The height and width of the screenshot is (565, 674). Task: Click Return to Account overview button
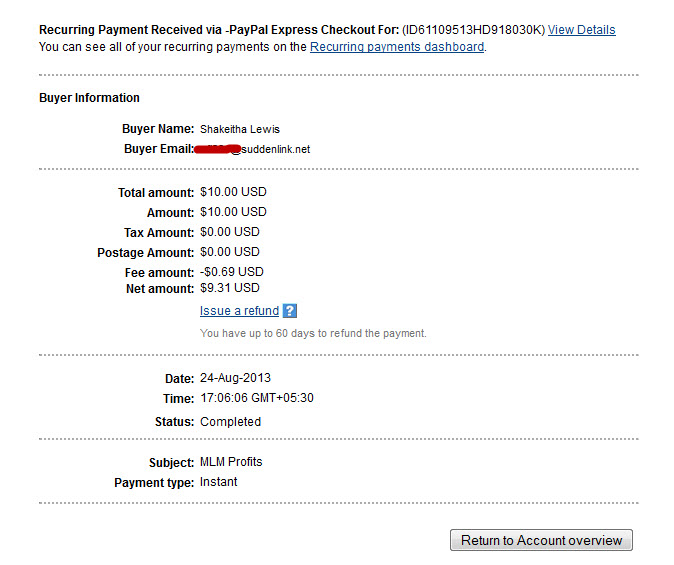541,540
